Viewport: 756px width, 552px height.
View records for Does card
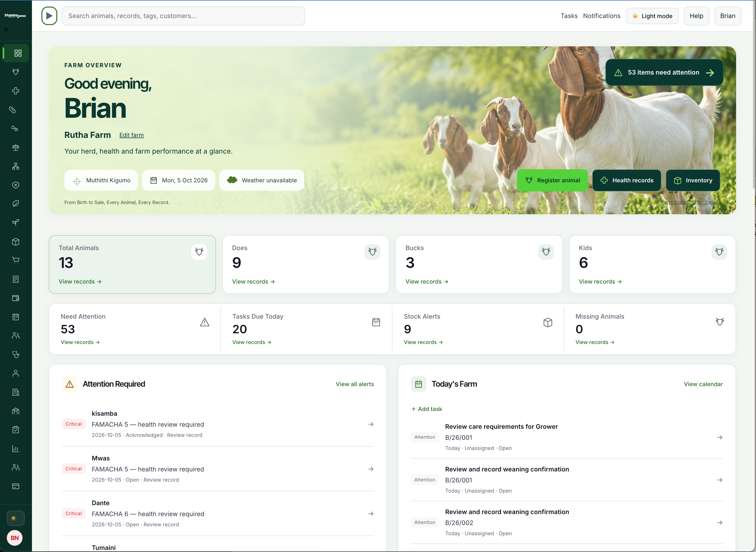253,282
